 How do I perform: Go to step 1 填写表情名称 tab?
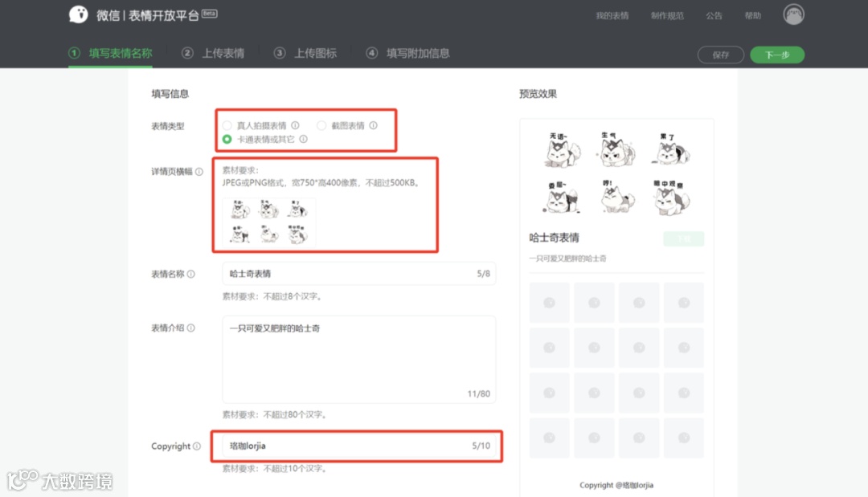tap(110, 53)
